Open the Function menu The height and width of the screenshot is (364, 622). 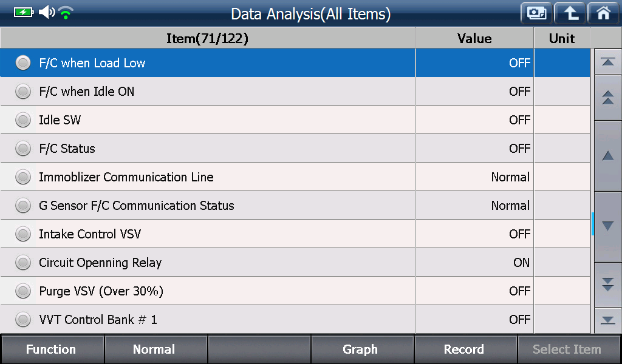tap(52, 349)
